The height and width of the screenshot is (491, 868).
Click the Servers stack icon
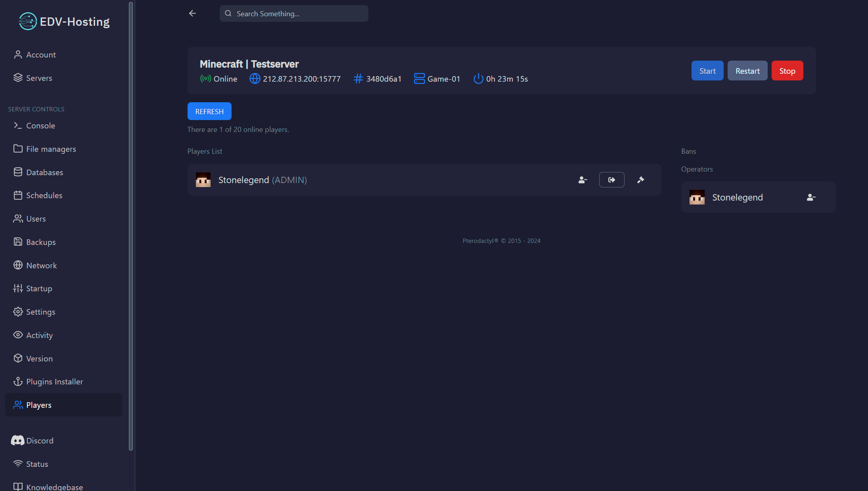(x=18, y=78)
